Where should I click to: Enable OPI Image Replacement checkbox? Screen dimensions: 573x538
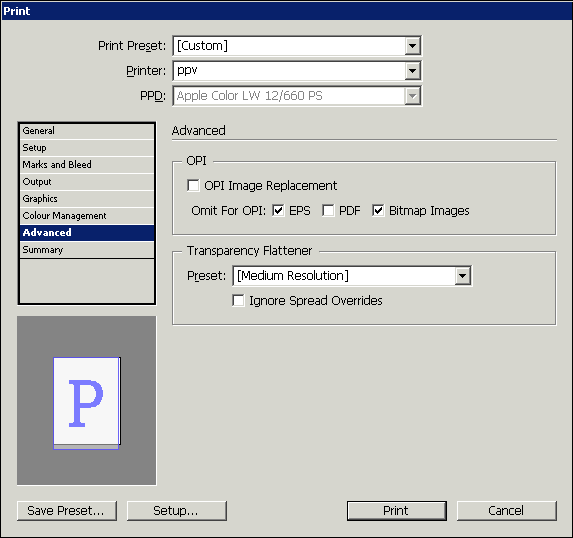coord(193,185)
